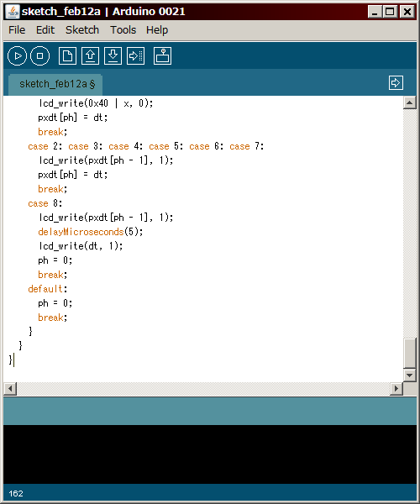Create a new sketch with New icon
The width and height of the screenshot is (420, 504).
pos(67,56)
